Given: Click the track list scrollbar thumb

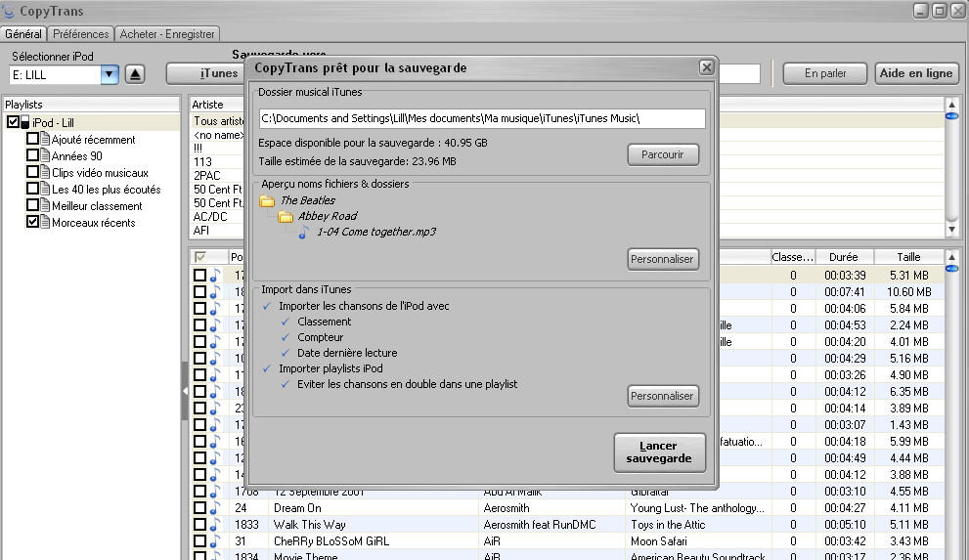Looking at the screenshot, I should [x=951, y=269].
